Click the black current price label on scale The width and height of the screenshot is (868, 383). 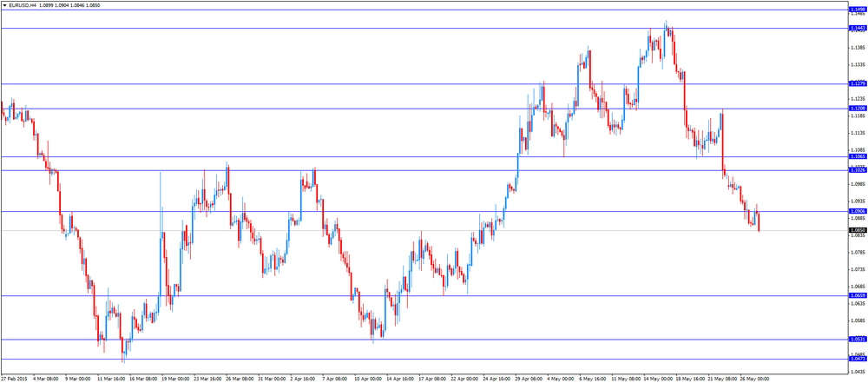(858, 230)
